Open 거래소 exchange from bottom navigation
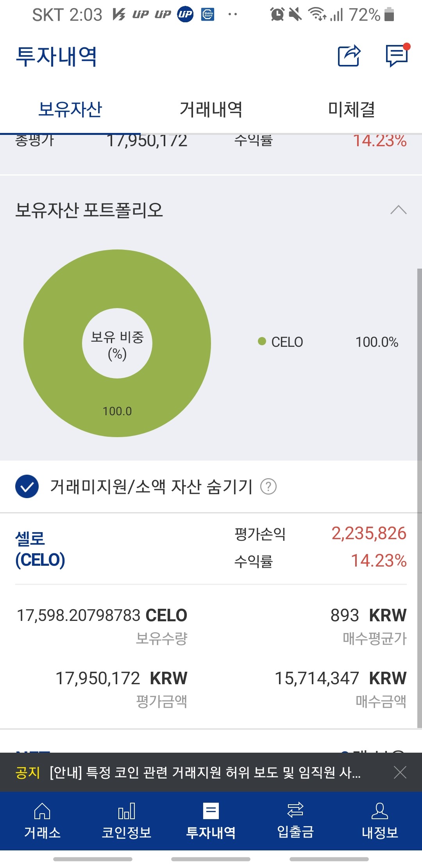Viewport: 422px width, 868px height. tap(42, 821)
